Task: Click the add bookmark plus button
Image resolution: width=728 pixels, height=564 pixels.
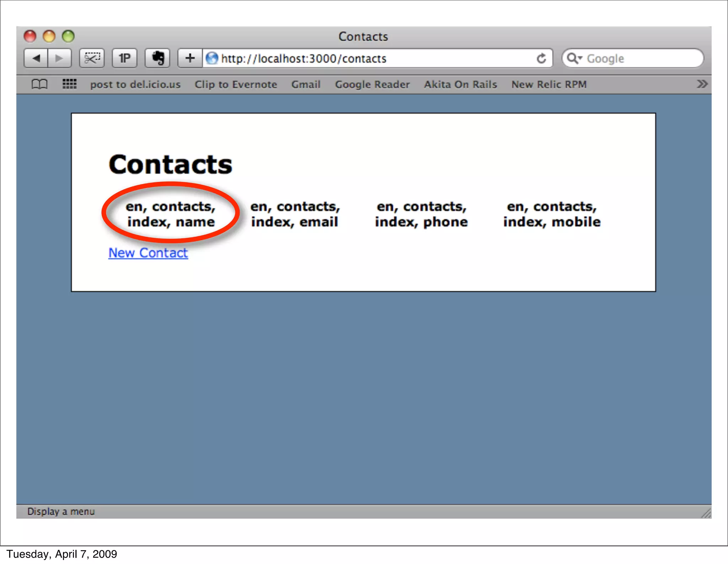Action: point(190,58)
